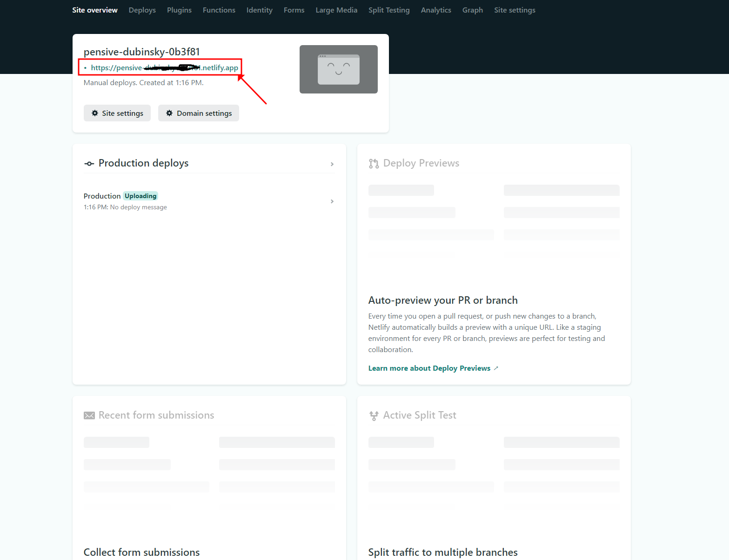Click the Deploy Previews pull request icon
Viewport: 729px width, 560px height.
click(x=374, y=164)
